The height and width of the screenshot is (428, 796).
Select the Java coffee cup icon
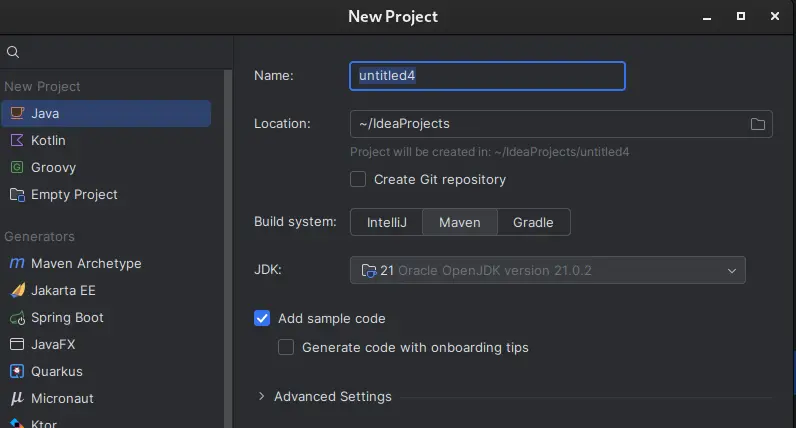click(x=17, y=113)
